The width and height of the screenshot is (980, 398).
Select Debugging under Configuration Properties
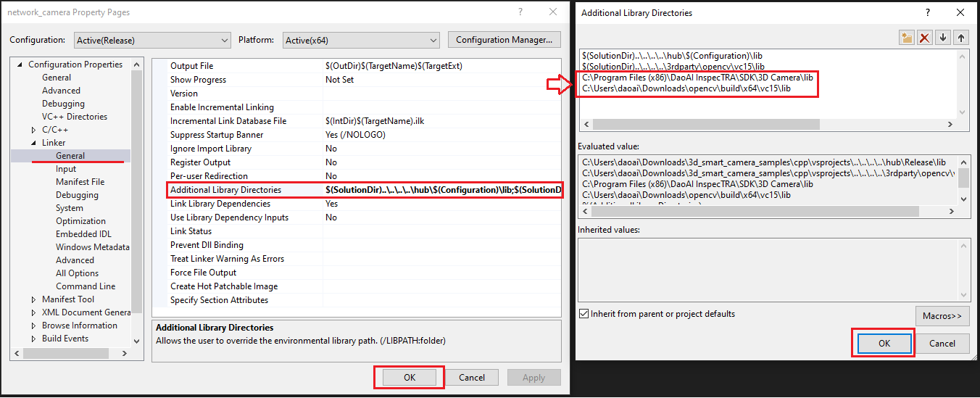pyautogui.click(x=63, y=104)
